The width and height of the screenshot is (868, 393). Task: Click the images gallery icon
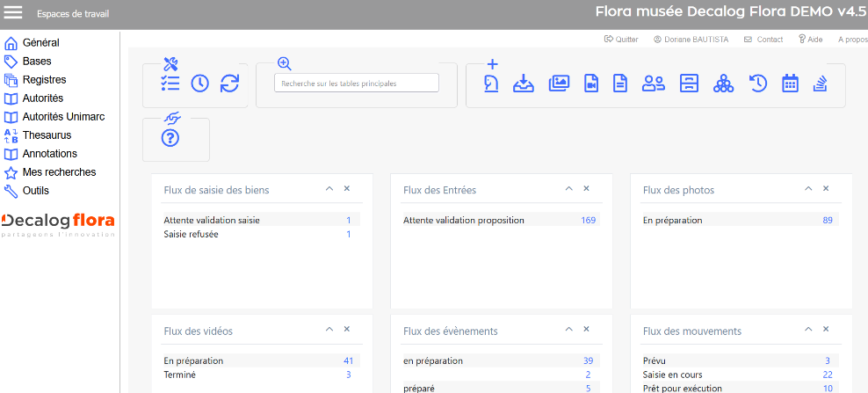tap(559, 84)
